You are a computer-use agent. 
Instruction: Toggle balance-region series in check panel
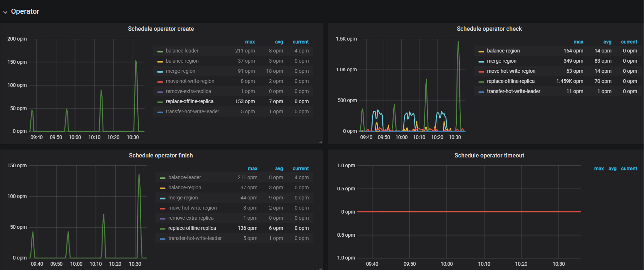503,51
